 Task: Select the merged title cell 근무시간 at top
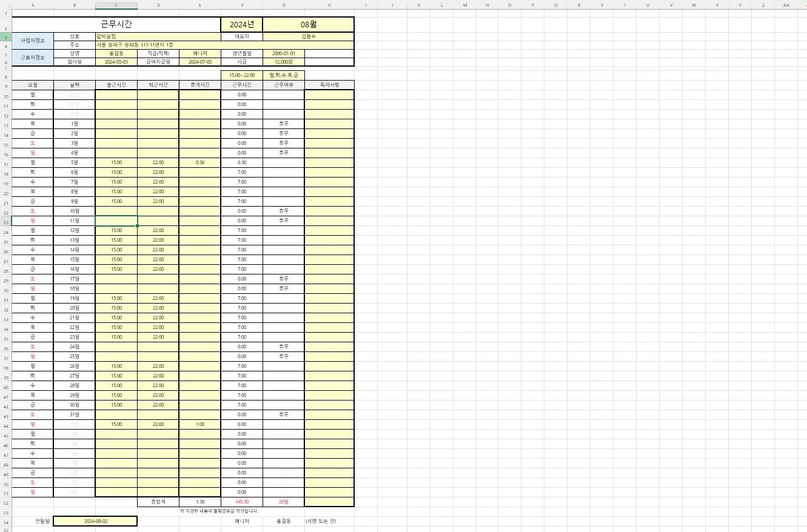point(116,25)
